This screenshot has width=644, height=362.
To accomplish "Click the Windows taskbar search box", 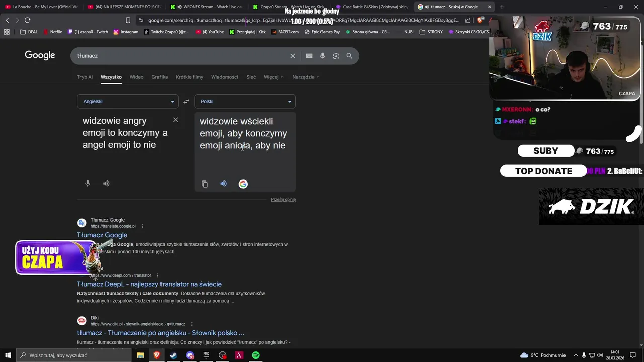I will pos(74,355).
